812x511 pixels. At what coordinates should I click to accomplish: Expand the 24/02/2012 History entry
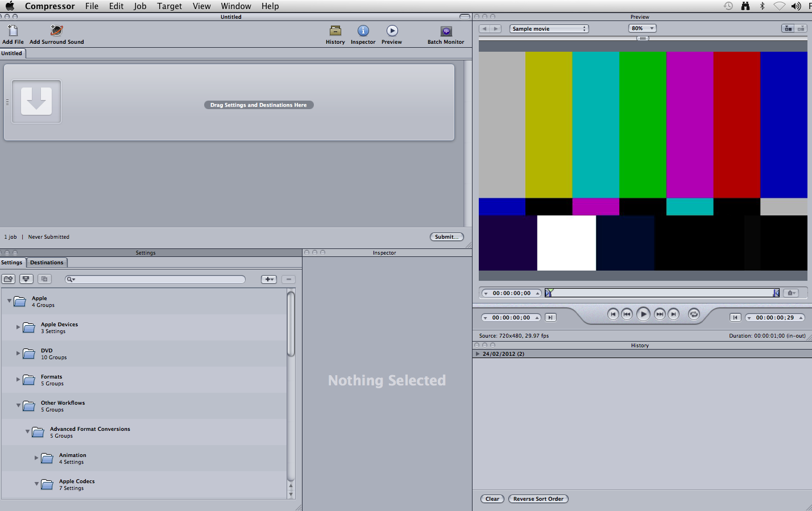pos(478,354)
